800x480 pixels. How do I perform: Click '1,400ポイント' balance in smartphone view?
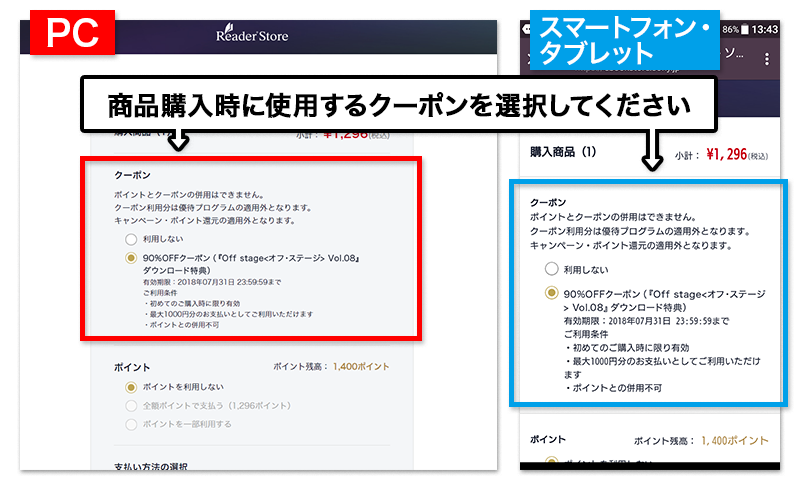pyautogui.click(x=735, y=441)
